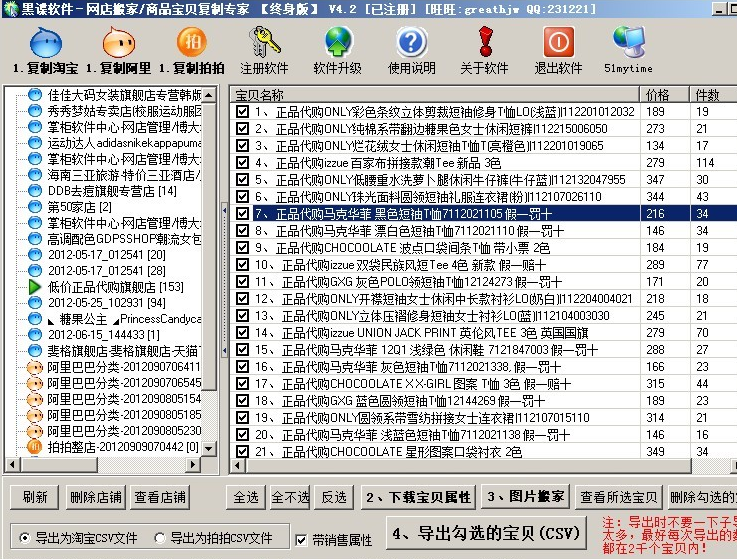Select green arrow icon for 低价正品代购旗舰店
The width and height of the screenshot is (737, 559).
[35, 287]
